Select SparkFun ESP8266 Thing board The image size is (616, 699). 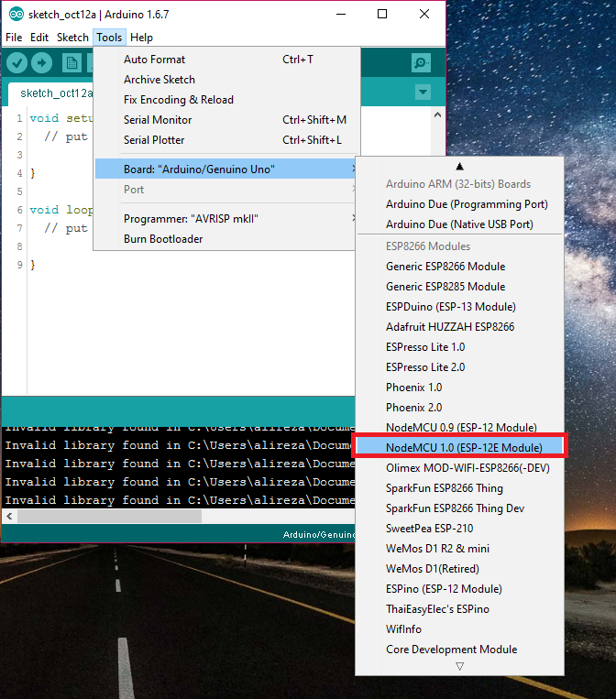click(459, 487)
